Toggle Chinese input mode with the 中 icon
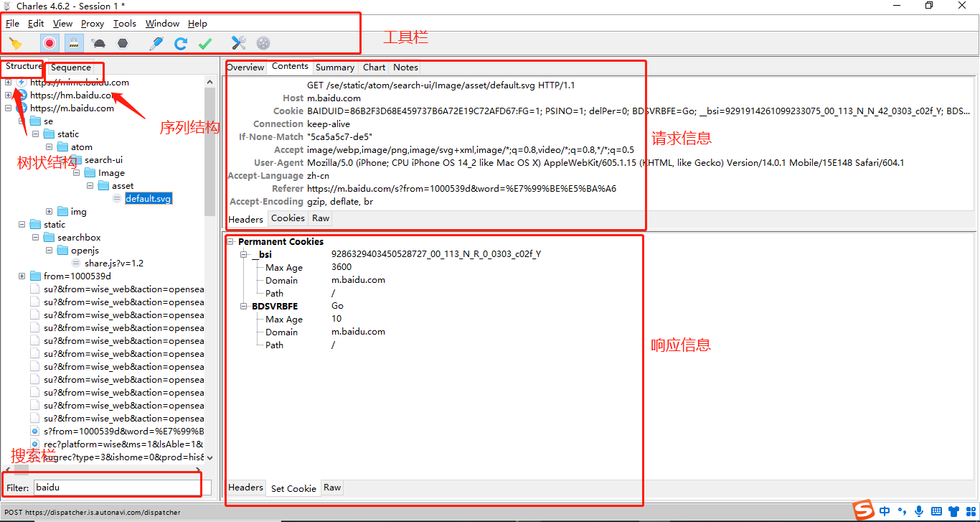The height and width of the screenshot is (522, 980). [885, 511]
